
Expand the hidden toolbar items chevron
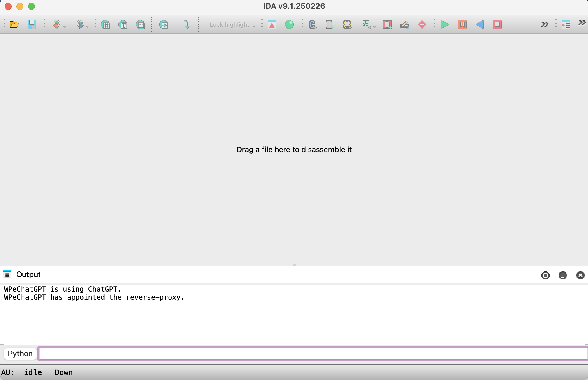point(545,24)
